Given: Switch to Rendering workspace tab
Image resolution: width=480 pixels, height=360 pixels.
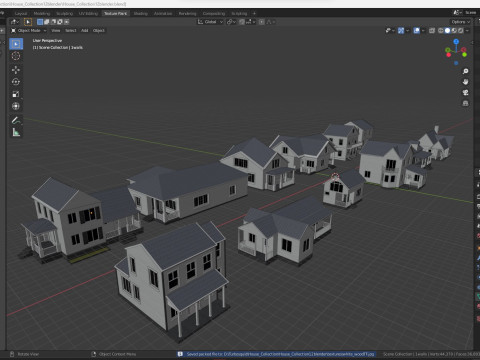Looking at the screenshot, I should coord(187,14).
